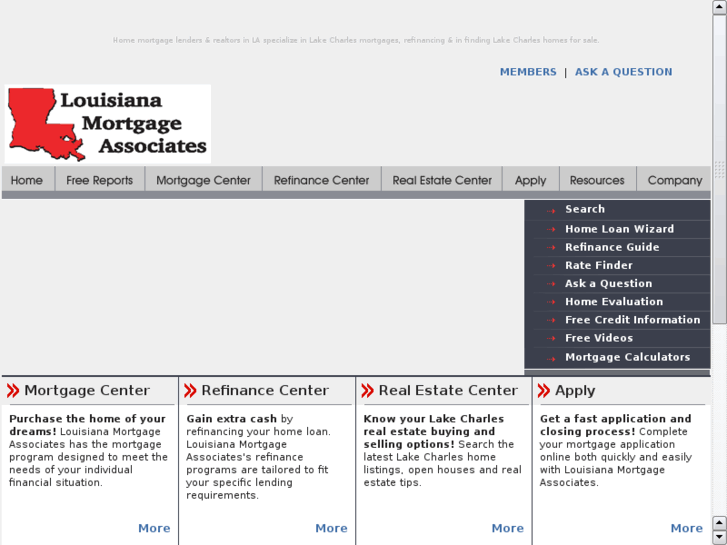This screenshot has width=727, height=545.
Task: Click the red chevron icon beside Mortgage Center heading
Action: coord(13,391)
